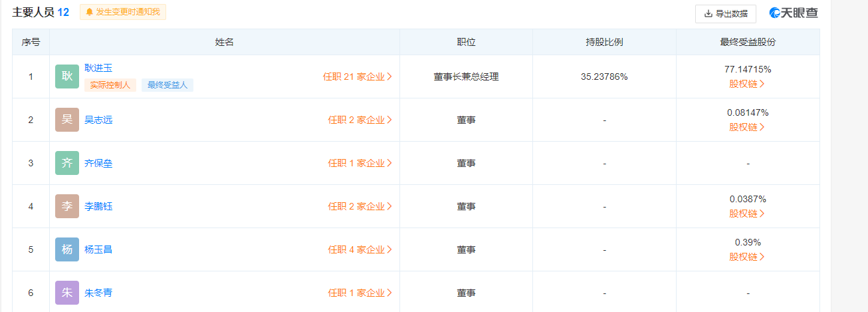Viewport: 868px width, 312px height.
Task: Click the 李 avatar icon
Action: [x=67, y=206]
